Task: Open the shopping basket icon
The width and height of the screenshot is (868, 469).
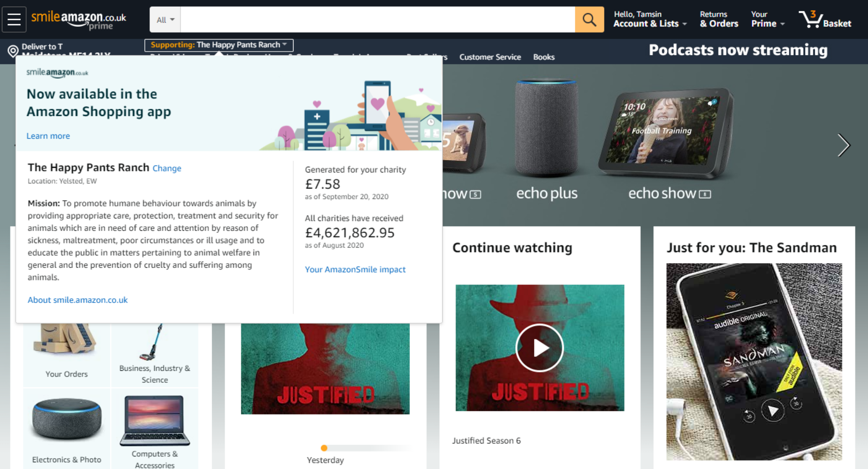Action: tap(811, 19)
